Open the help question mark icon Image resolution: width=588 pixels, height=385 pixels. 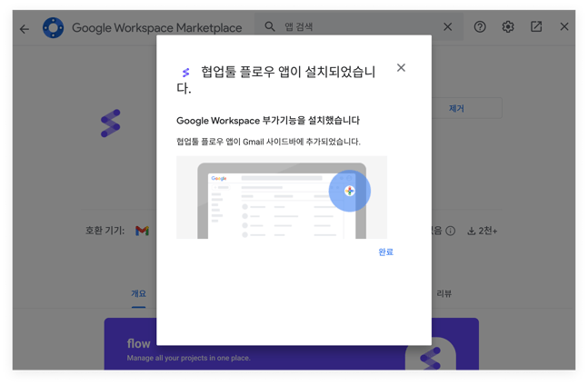[480, 27]
